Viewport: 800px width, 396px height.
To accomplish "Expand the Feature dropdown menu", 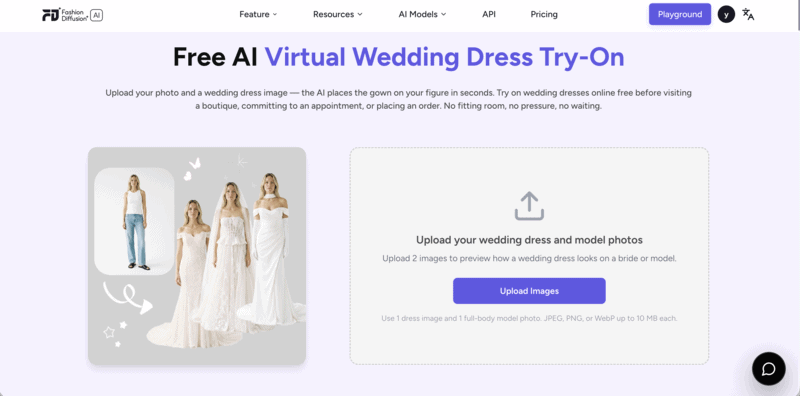I will click(258, 14).
